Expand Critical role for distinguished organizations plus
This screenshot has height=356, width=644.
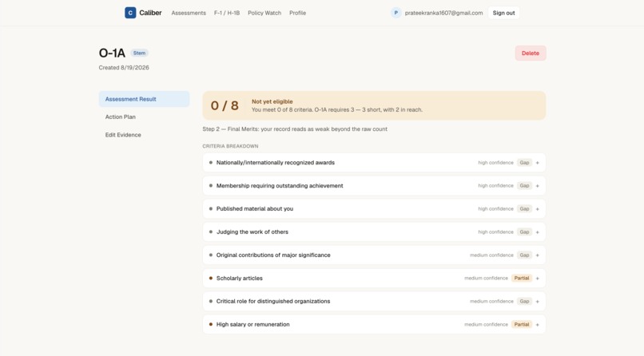(x=537, y=302)
